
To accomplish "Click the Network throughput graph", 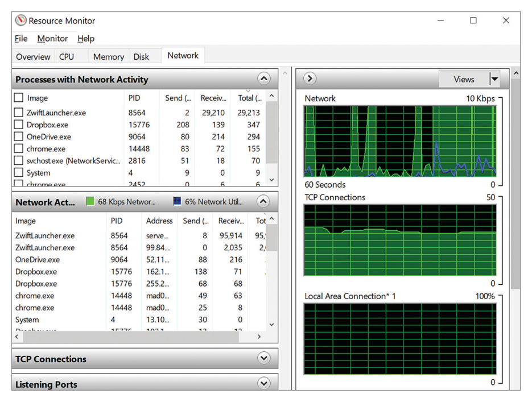I will pos(401,141).
